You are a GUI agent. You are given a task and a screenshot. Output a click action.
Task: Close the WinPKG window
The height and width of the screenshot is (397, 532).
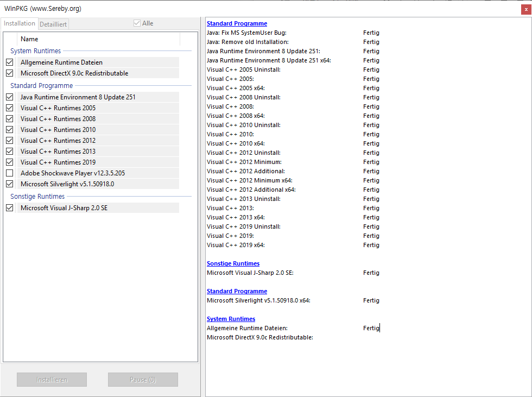pos(526,9)
